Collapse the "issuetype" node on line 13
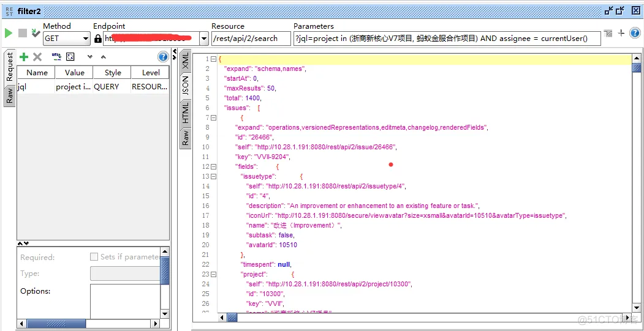The height and width of the screenshot is (331, 644). point(213,176)
